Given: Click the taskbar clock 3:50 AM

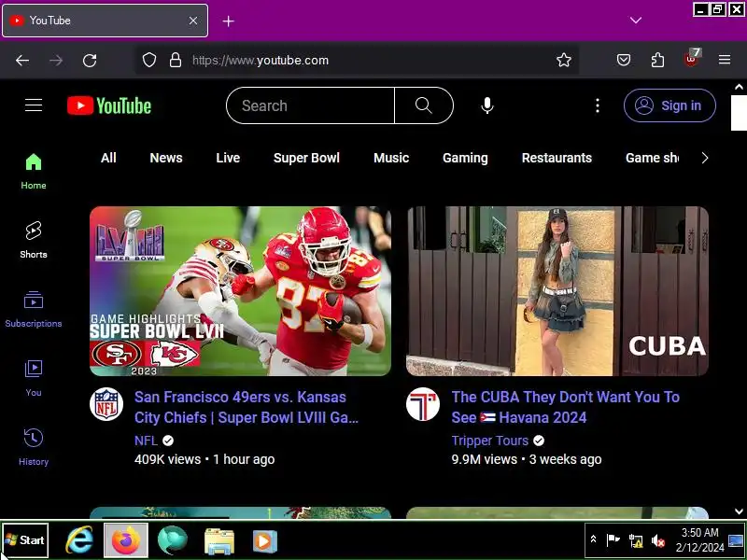Looking at the screenshot, I should pos(699,540).
